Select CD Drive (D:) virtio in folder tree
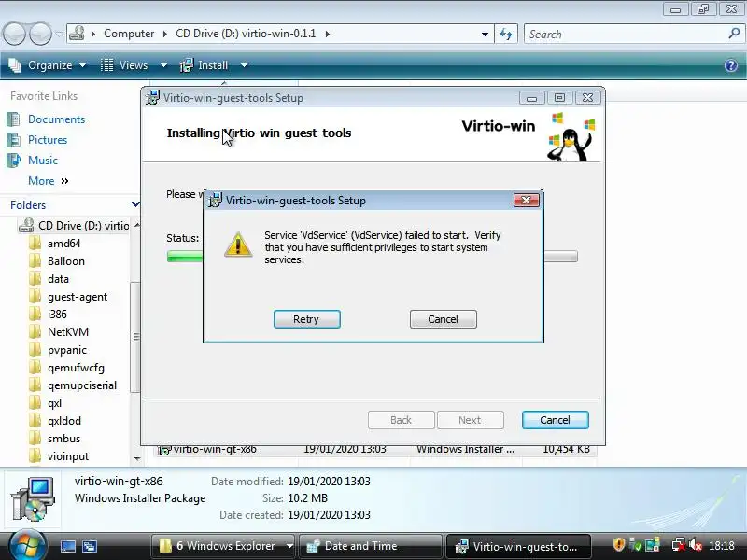This screenshot has width=747, height=560. 74,225
